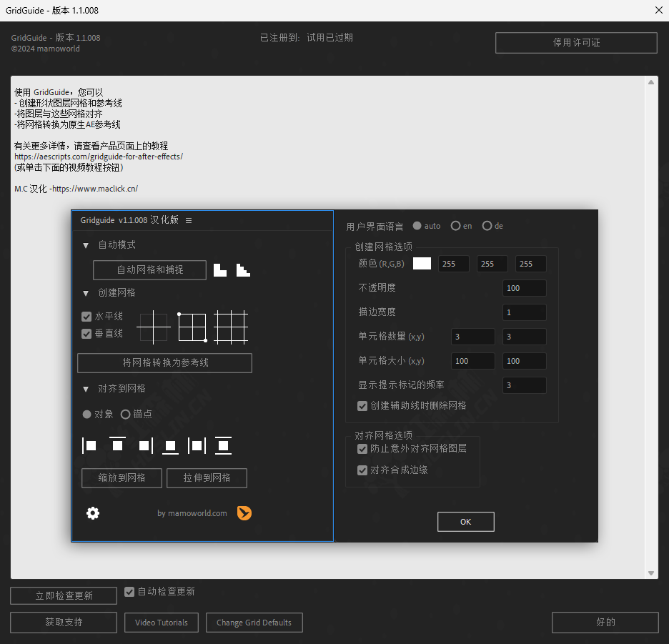Click '试用已过期' status text
The width and height of the screenshot is (669, 644).
pyautogui.click(x=329, y=38)
